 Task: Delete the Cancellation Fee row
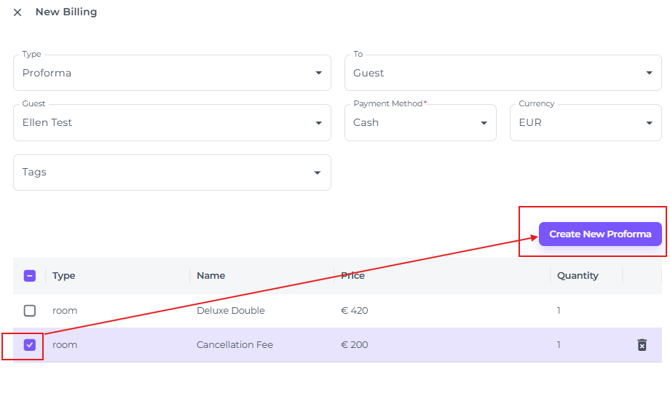click(642, 345)
